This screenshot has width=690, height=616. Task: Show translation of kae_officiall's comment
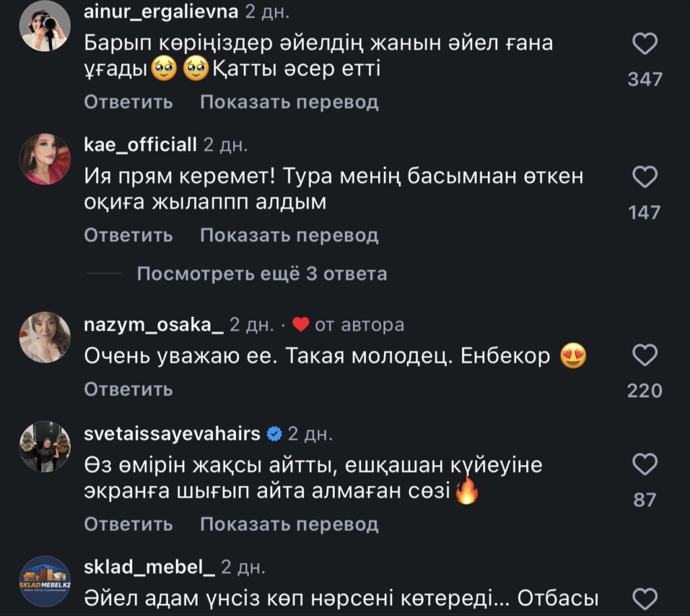pos(289,235)
